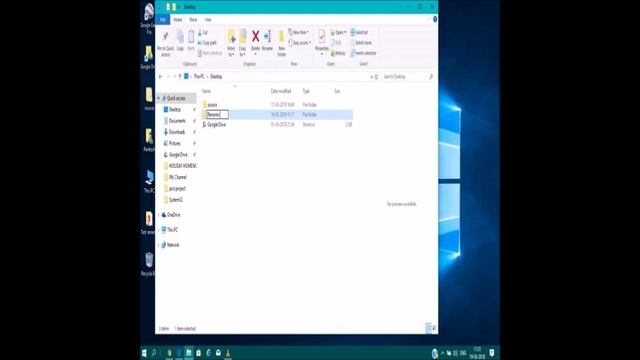
Task: Select the Google Drive shortcut file row
Action: tap(277, 124)
